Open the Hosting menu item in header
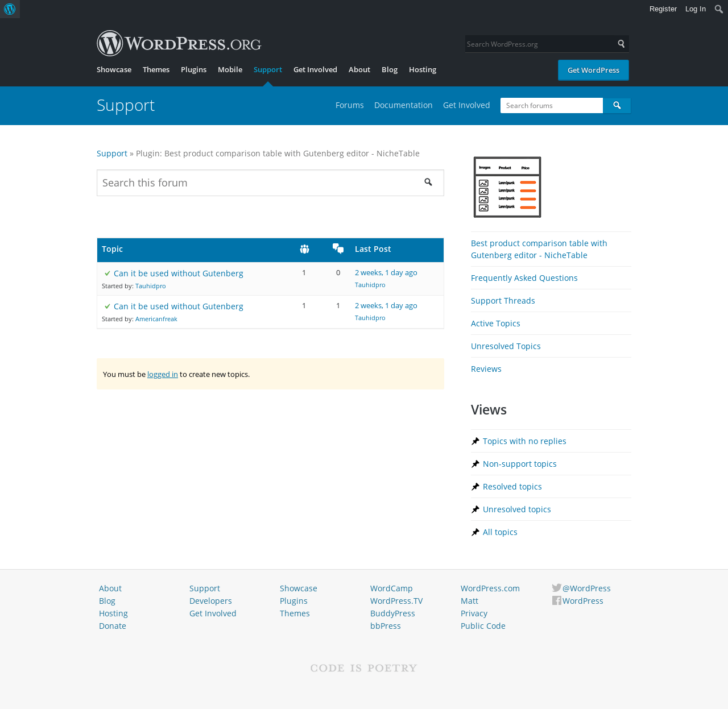728x709 pixels. (x=423, y=69)
